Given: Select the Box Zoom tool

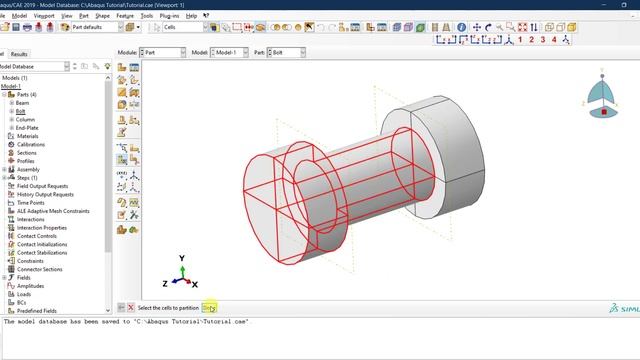Looking at the screenshot, I should (511, 27).
